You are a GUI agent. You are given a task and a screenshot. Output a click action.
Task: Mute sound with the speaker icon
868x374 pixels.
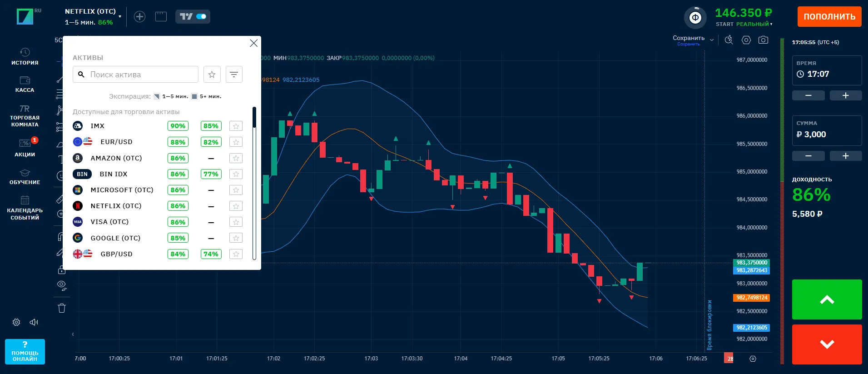(34, 322)
